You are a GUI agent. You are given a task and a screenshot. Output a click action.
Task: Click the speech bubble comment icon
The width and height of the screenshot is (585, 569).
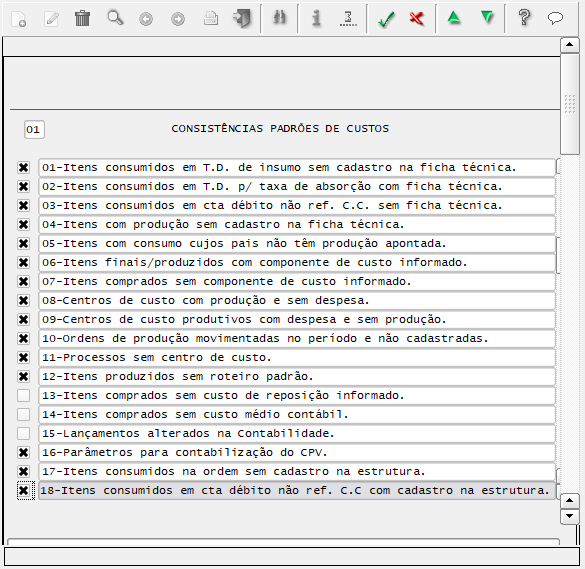pos(555,18)
